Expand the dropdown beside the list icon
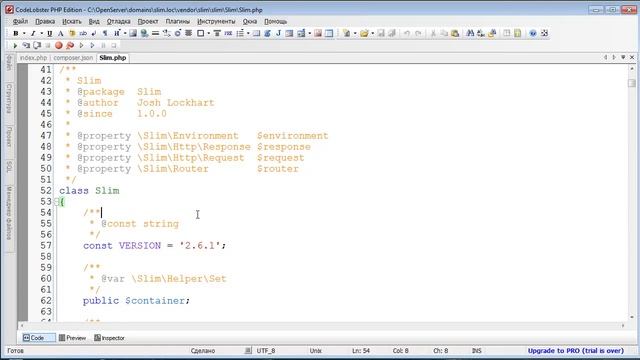This screenshot has width=640, height=360. click(x=248, y=33)
